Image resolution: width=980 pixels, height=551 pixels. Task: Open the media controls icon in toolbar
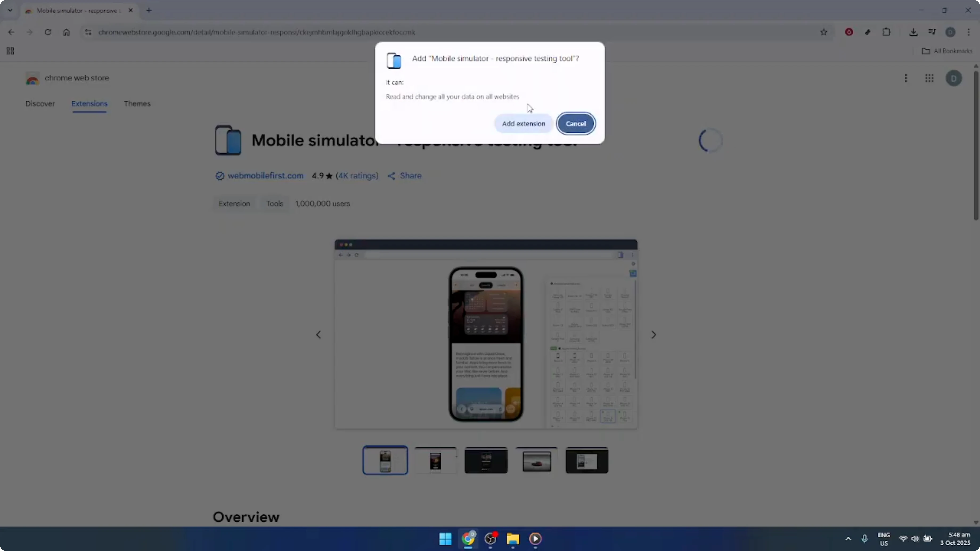[932, 32]
